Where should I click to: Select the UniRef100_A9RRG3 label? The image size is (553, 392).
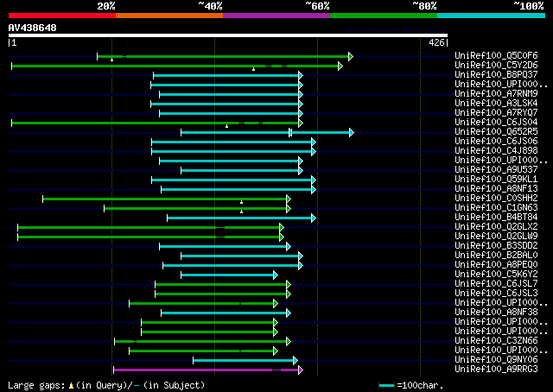(x=496, y=370)
